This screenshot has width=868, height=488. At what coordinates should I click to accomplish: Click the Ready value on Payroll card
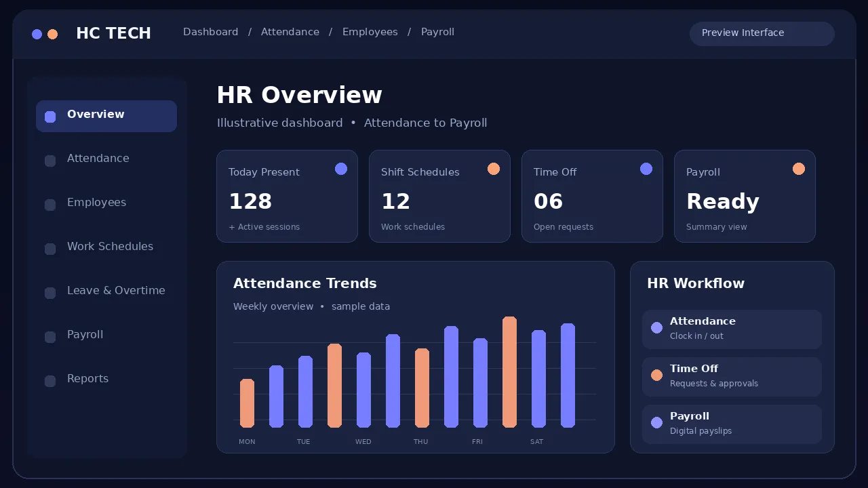(723, 201)
